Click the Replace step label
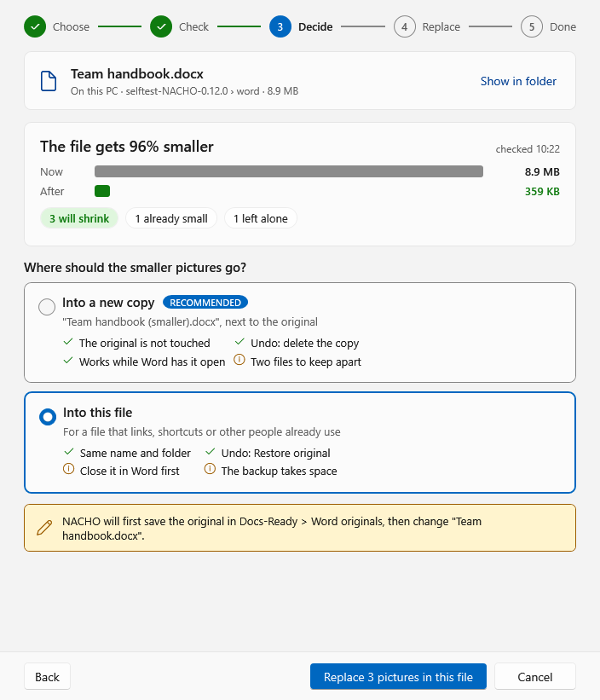The height and width of the screenshot is (700, 600). (x=441, y=26)
